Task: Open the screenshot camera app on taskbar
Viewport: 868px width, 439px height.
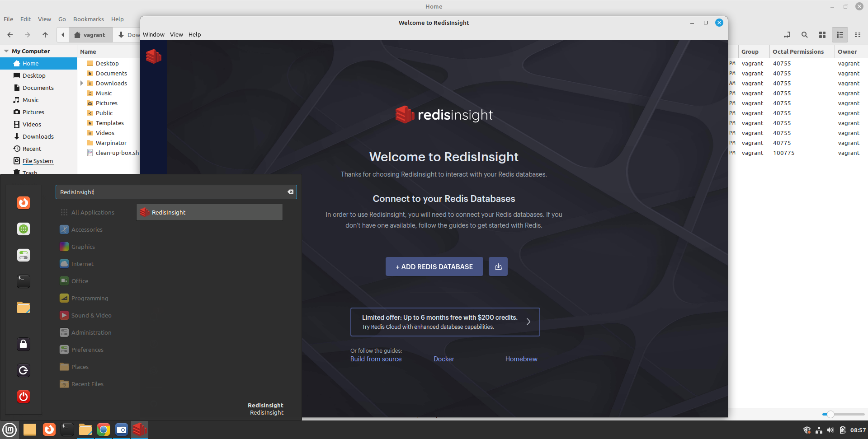Action: click(x=122, y=430)
